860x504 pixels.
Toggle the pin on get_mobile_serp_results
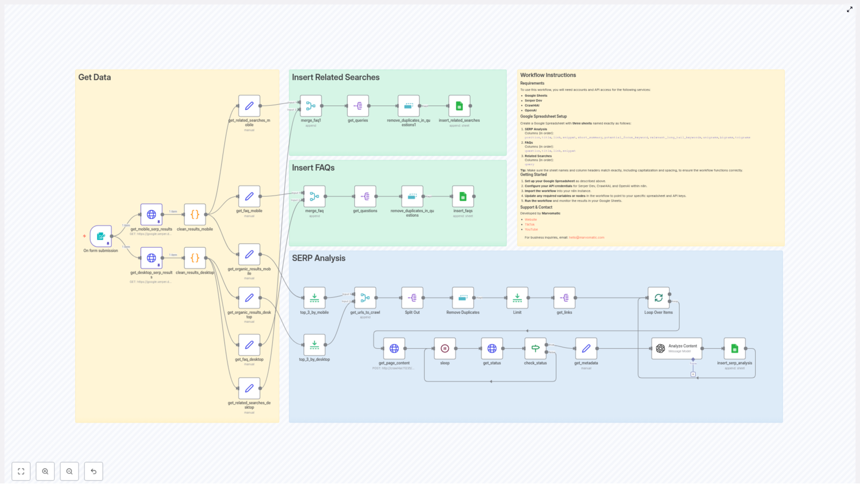159,222
